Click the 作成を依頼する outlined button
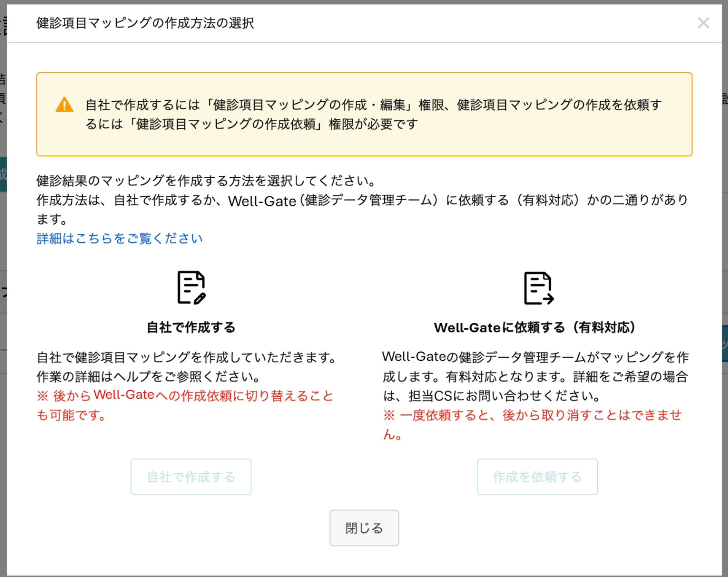 click(537, 477)
